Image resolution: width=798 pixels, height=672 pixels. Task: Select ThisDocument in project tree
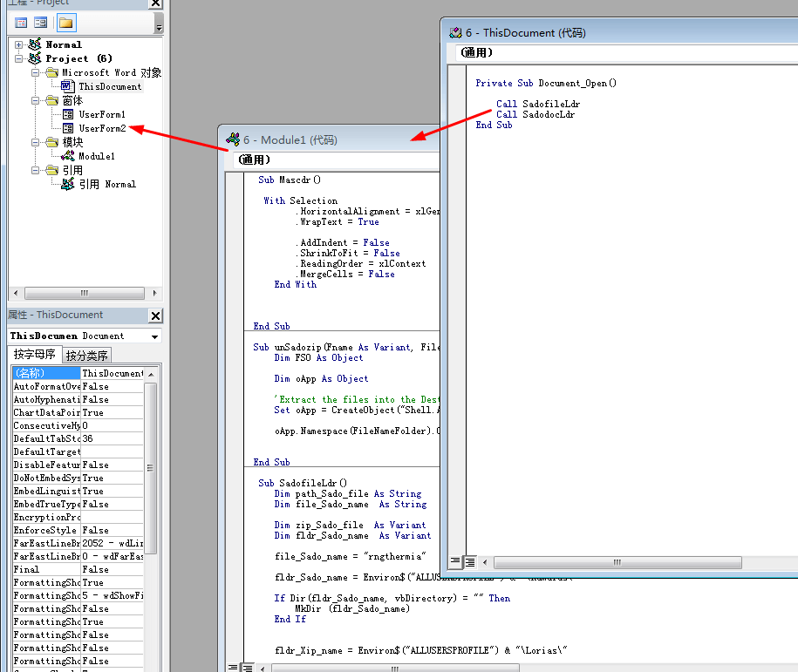[110, 86]
